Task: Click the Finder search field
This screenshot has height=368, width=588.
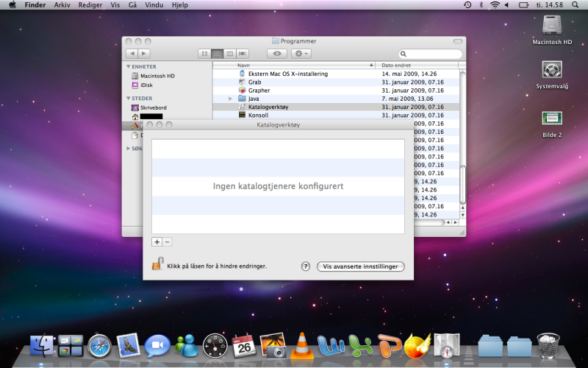Action: click(x=430, y=54)
